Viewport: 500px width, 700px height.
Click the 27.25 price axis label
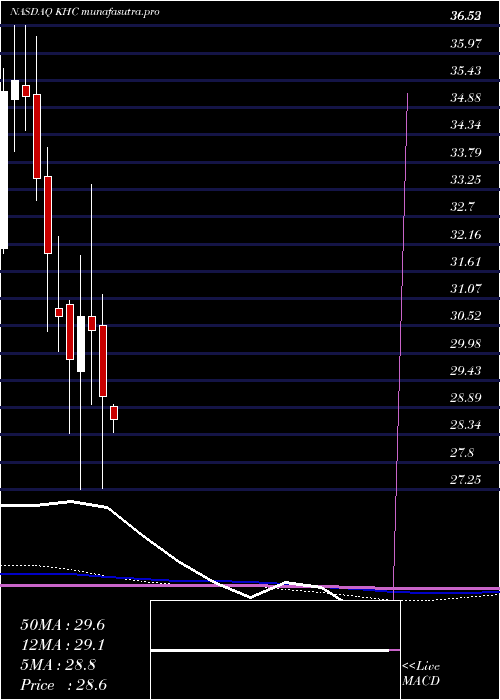coord(466,479)
